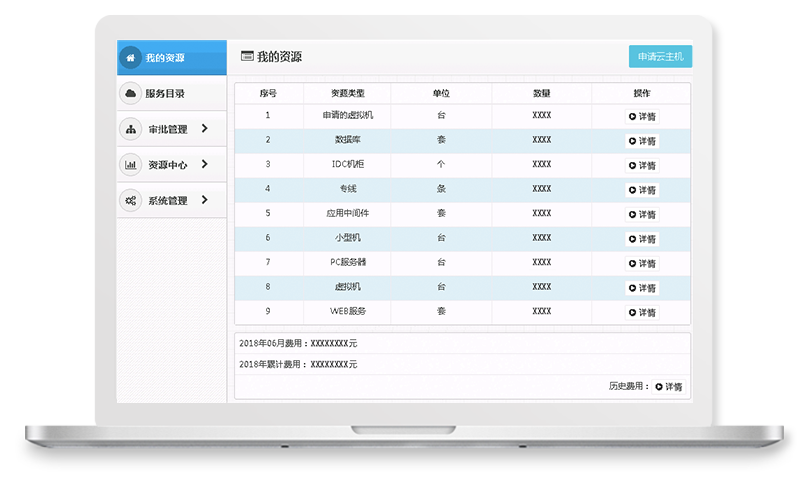The image size is (808, 495).
Task: Select the WEB服务 cell
Action: coord(348,311)
